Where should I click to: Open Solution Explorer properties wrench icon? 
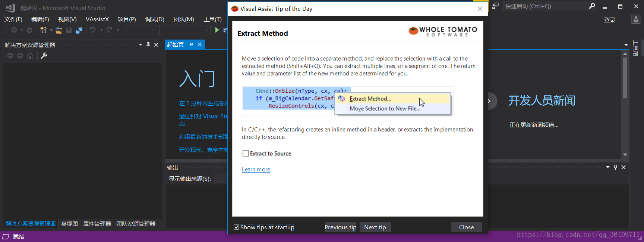point(44,56)
